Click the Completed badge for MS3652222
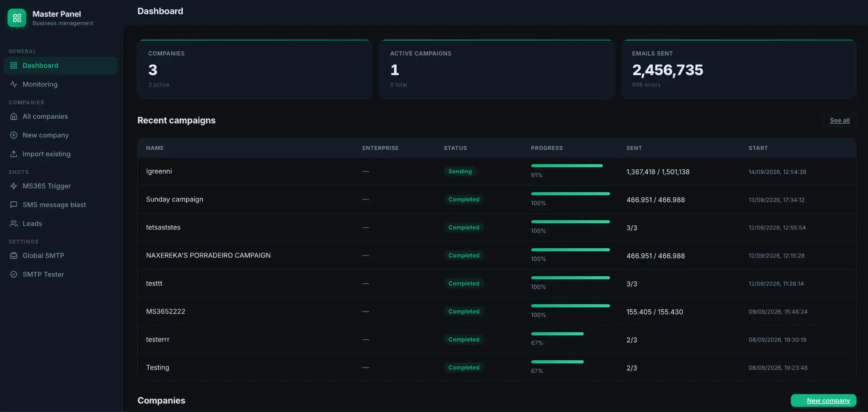This screenshot has height=412, width=868. coord(464,311)
